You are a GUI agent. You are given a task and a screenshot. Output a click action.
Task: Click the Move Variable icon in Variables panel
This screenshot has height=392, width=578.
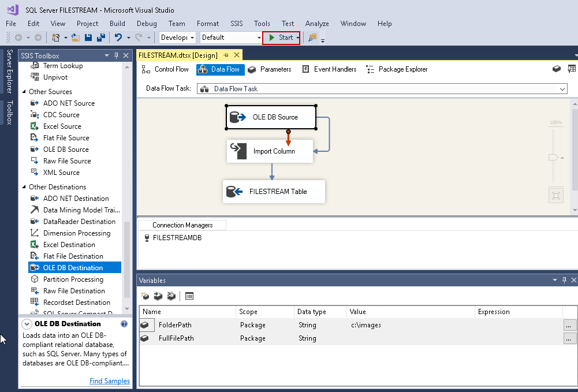coord(158,296)
